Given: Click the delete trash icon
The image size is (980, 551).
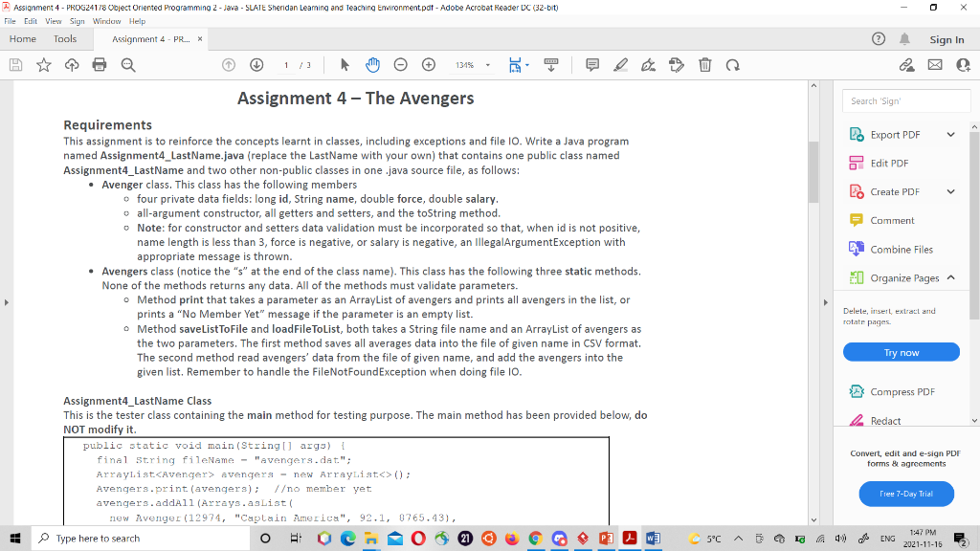Looking at the screenshot, I should [x=705, y=65].
